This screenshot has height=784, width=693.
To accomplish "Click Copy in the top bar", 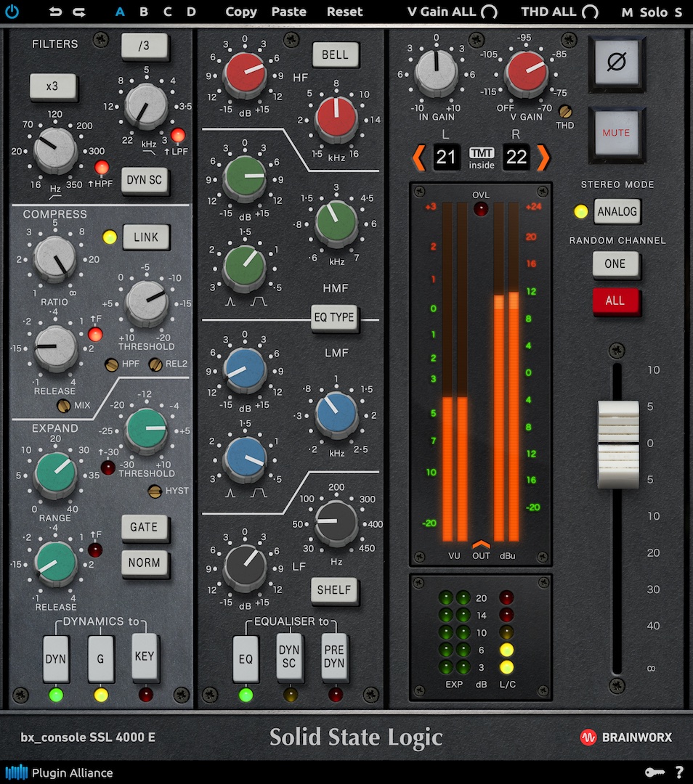I will [x=240, y=12].
